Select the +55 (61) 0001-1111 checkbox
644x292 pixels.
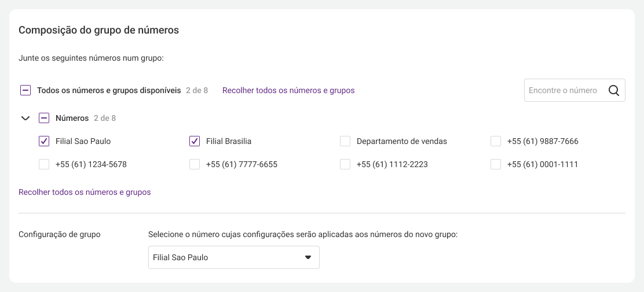[496, 164]
